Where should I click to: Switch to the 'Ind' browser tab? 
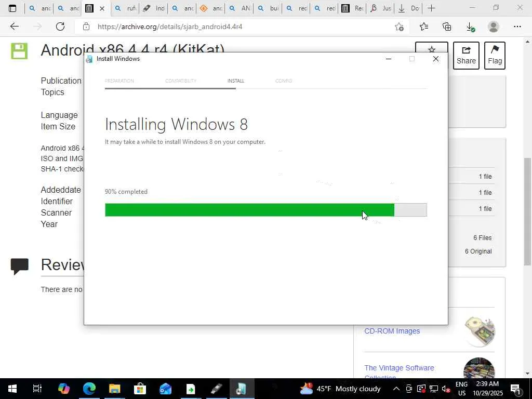pos(154,8)
